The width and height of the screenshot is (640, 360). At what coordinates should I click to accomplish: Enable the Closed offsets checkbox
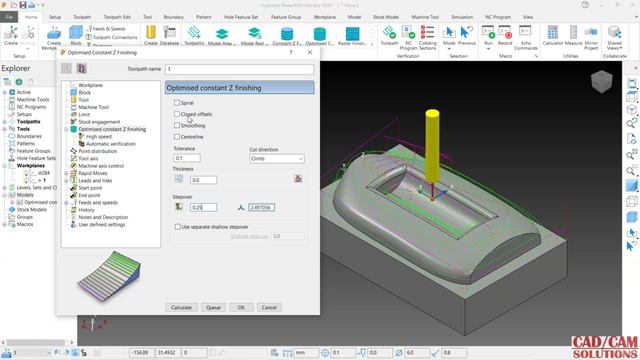[177, 114]
